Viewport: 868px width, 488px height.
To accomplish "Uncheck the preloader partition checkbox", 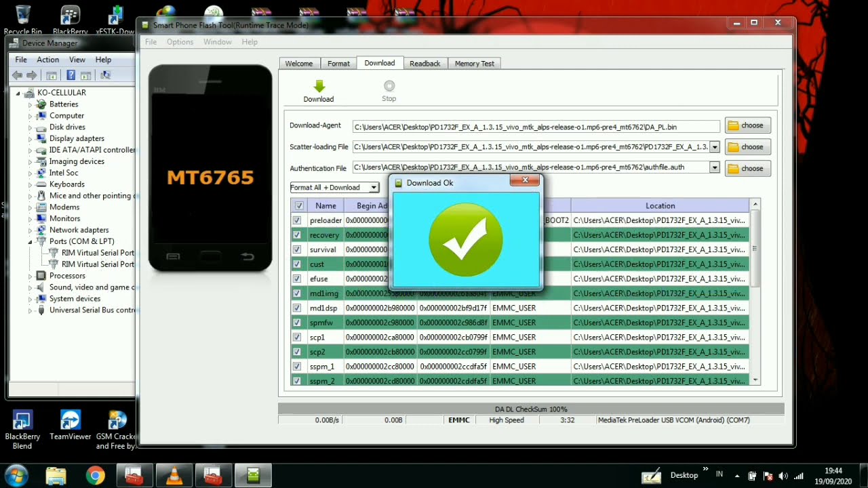I will (297, 220).
